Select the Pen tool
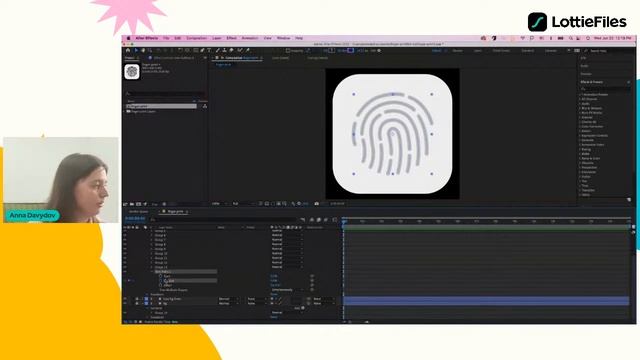 (x=202, y=51)
